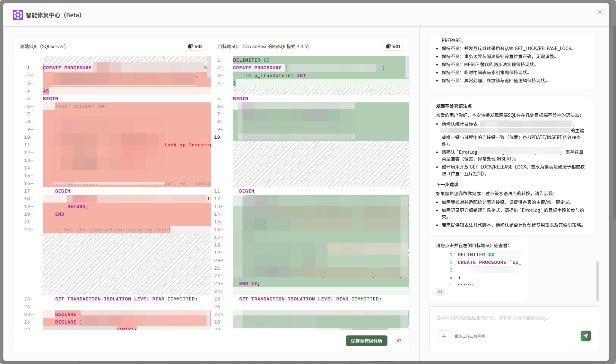Image resolution: width=616 pixels, height=364 pixels.
Task: Send feedback with the green paper-plane icon
Action: [x=586, y=336]
